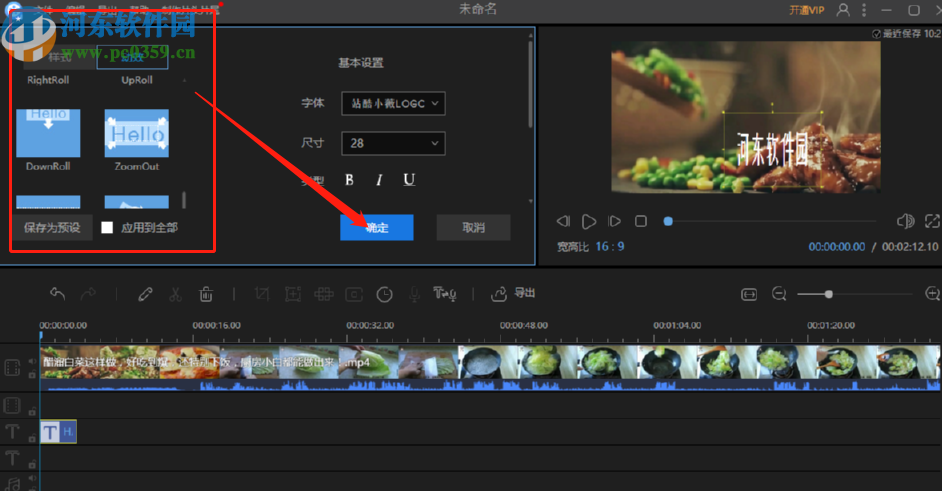Split the clip with the scissors tool
Screen dimensions: 942x491
pos(175,294)
